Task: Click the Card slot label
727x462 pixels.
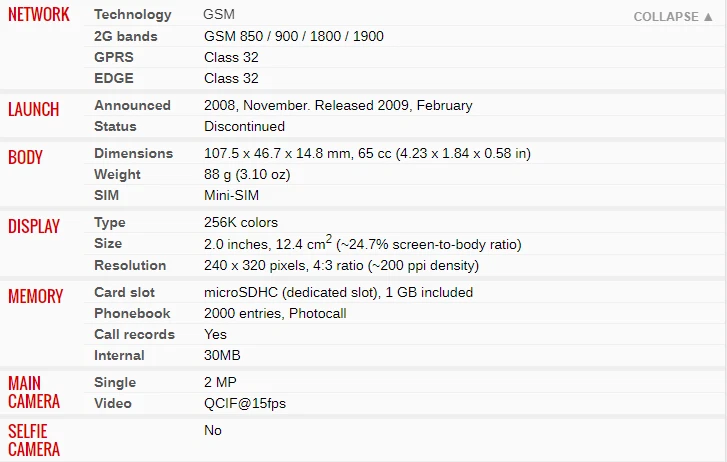Action: (124, 292)
